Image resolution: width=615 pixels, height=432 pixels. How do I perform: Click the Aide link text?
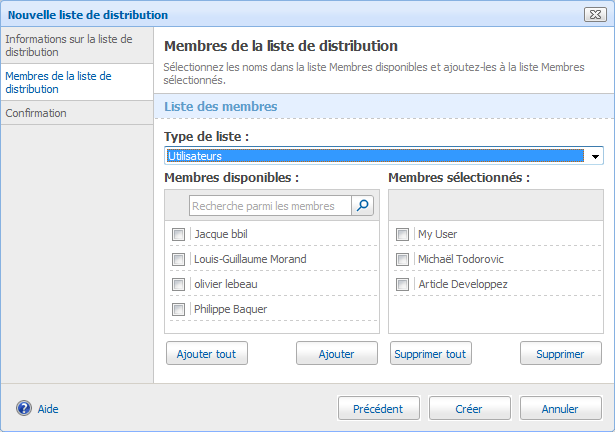(x=48, y=409)
